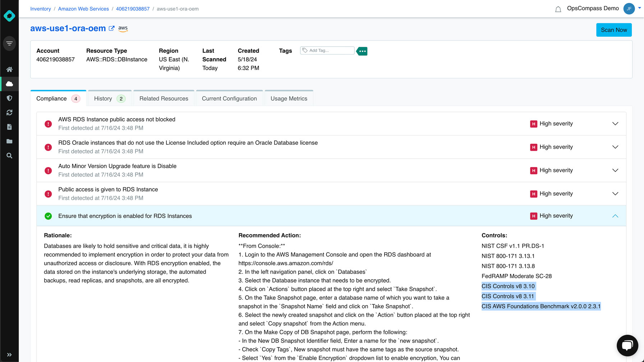Go to the Home icon in sidebar
Viewport: 644px width, 362px height.
(9, 69)
